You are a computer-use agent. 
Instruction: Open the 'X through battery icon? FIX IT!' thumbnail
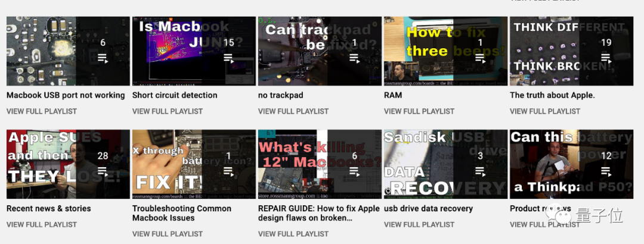click(x=194, y=164)
